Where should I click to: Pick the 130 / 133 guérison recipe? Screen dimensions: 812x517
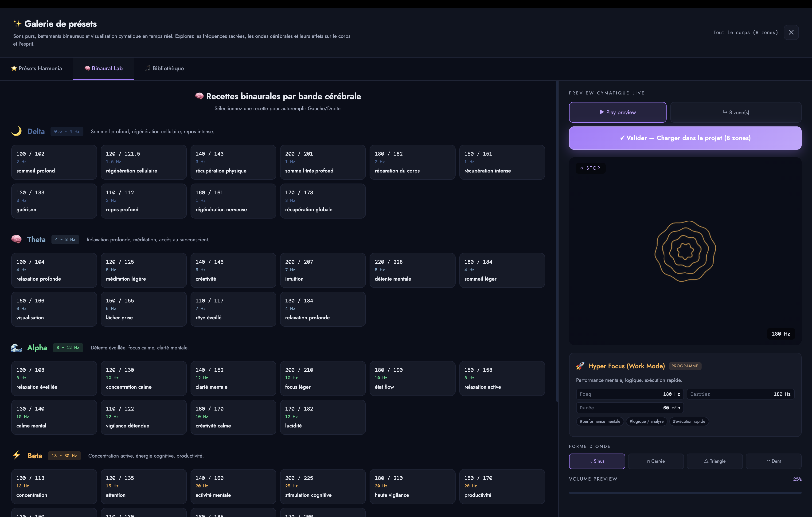(x=54, y=201)
